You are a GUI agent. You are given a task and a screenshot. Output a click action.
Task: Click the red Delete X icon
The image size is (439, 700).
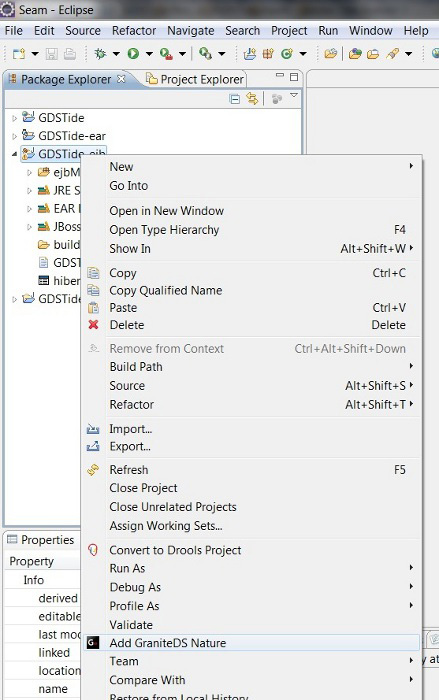click(x=93, y=325)
